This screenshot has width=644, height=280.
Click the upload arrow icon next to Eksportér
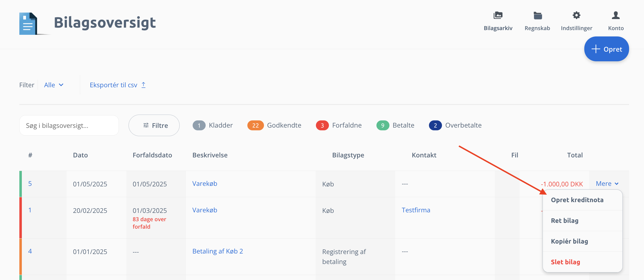pyautogui.click(x=143, y=85)
